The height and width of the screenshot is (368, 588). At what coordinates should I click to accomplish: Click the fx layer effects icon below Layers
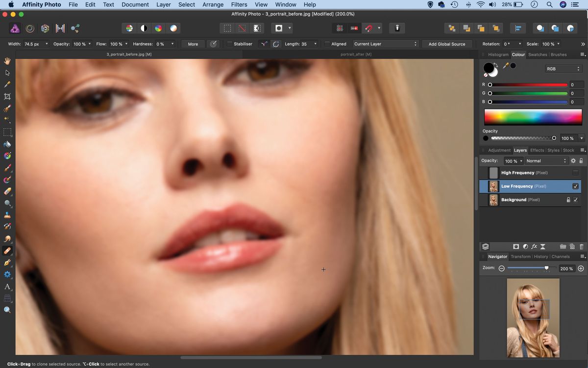[x=534, y=246]
